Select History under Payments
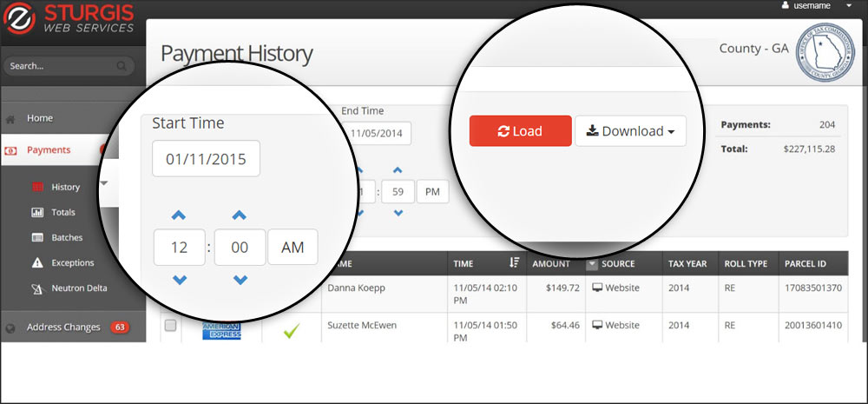The image size is (868, 404). pyautogui.click(x=65, y=187)
